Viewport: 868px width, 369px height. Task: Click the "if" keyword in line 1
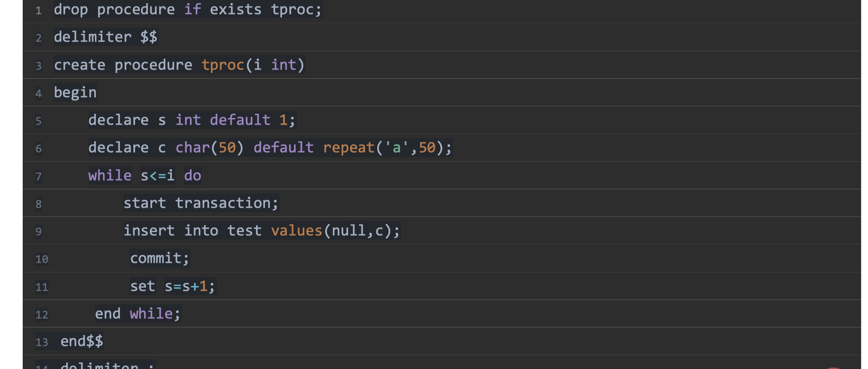pos(192,10)
